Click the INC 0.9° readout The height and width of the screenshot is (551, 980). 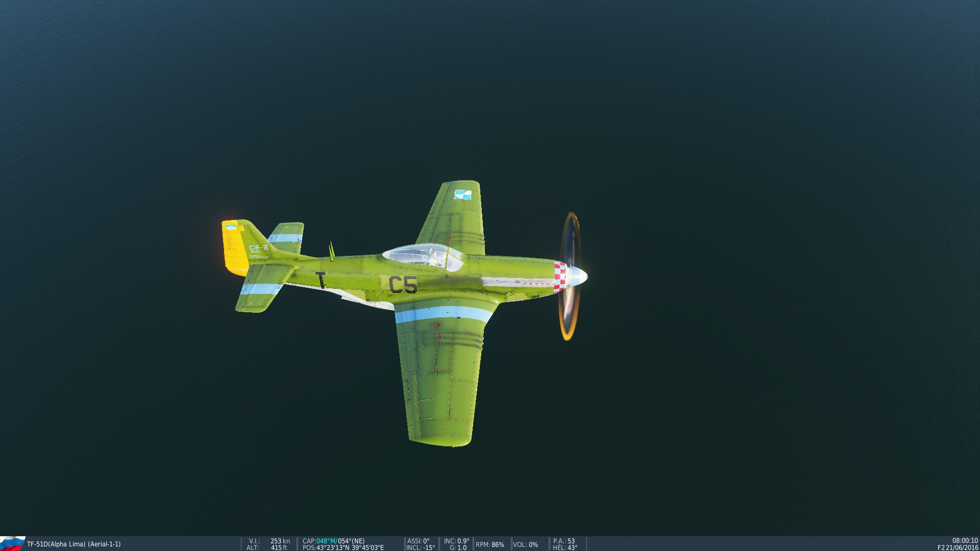coord(456,541)
